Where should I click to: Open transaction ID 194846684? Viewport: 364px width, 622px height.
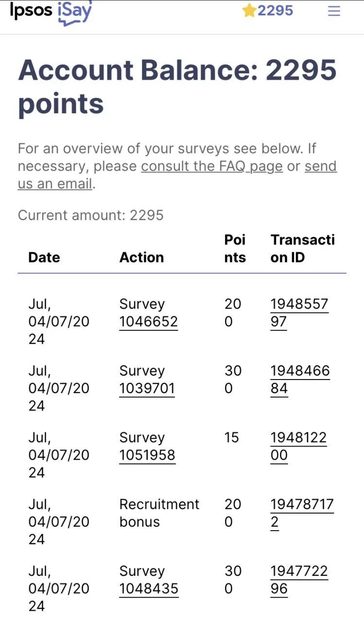pyautogui.click(x=300, y=380)
